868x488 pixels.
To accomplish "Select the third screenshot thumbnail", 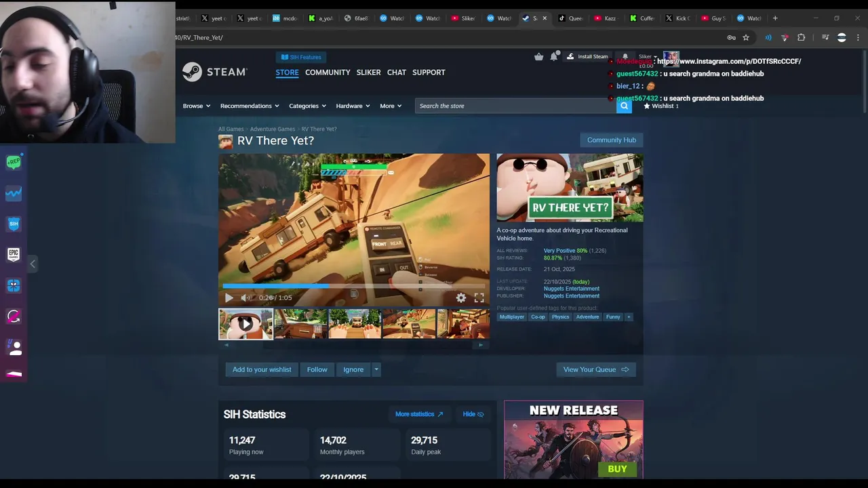I will click(x=355, y=324).
